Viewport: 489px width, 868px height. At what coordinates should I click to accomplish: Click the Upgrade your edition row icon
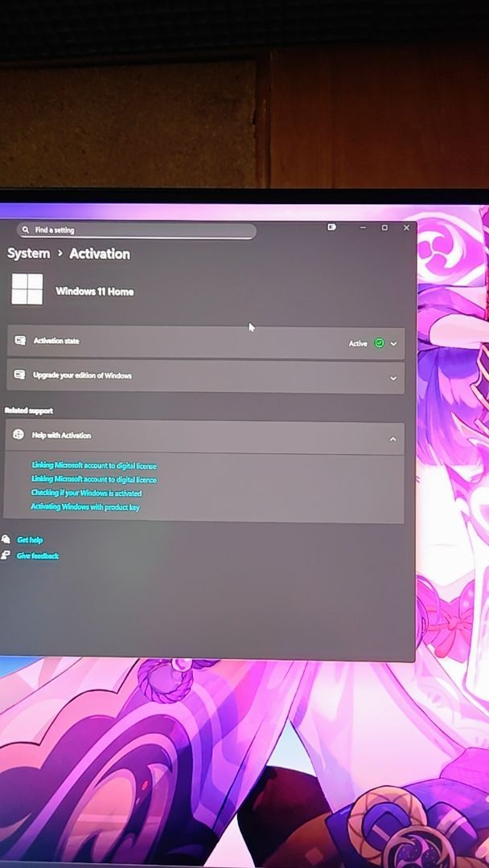20,375
